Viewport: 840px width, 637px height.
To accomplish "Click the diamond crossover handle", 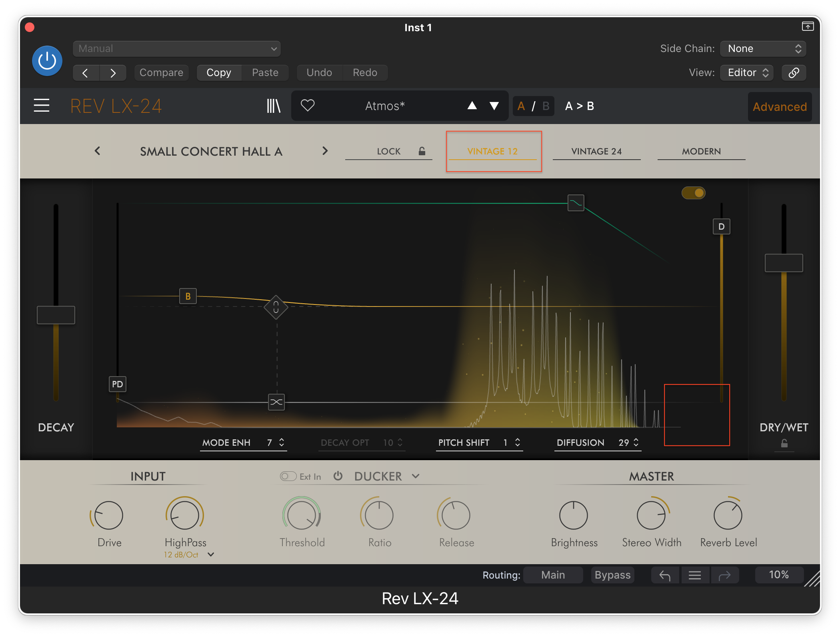I will [276, 307].
